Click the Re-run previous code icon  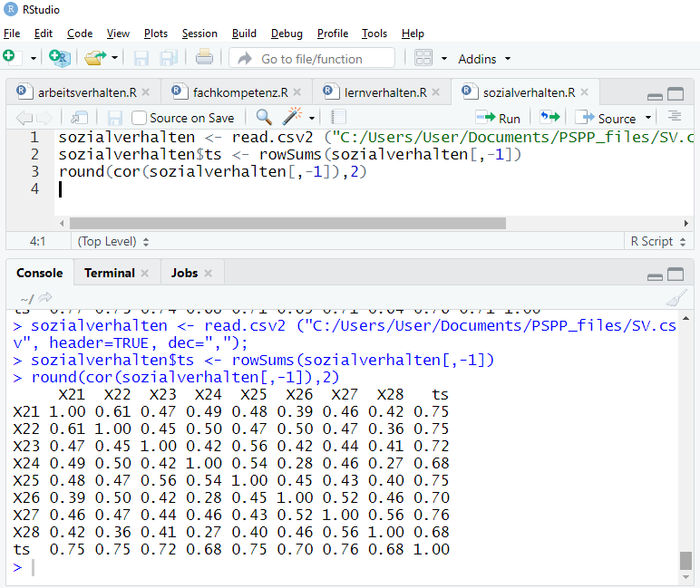(549, 117)
